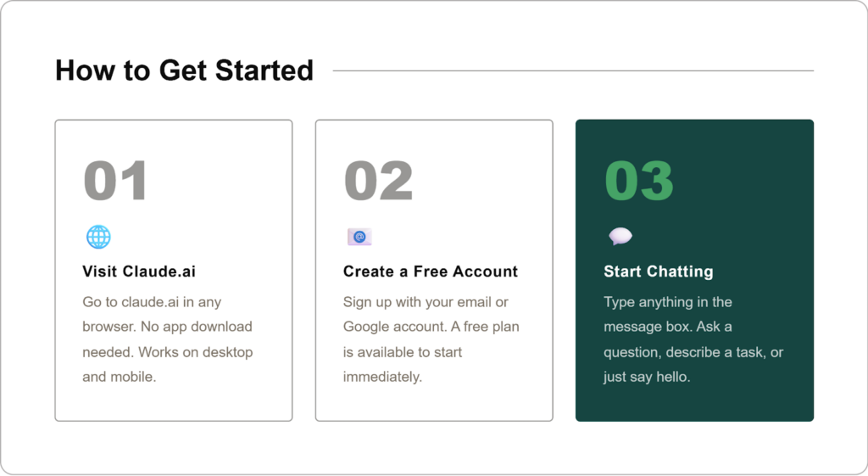
Task: Click 'No app download needed' text line
Action: coord(167,327)
